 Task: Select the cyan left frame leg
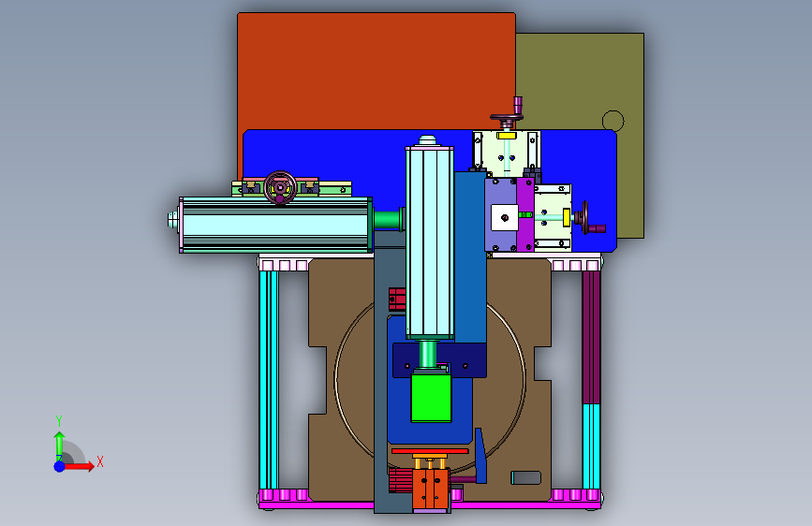coord(269,379)
